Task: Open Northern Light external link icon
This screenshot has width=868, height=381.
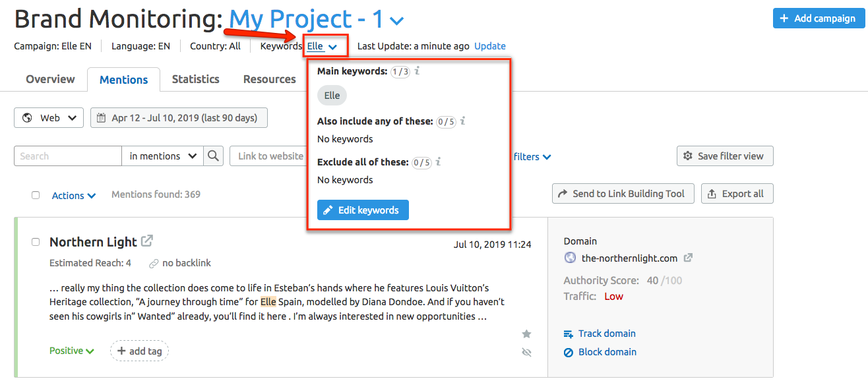Action: pyautogui.click(x=147, y=241)
